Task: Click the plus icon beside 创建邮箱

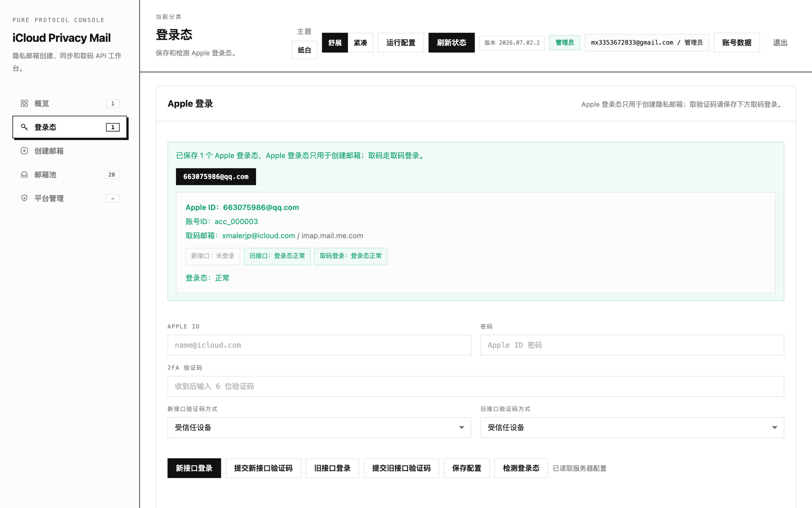Action: coord(24,151)
